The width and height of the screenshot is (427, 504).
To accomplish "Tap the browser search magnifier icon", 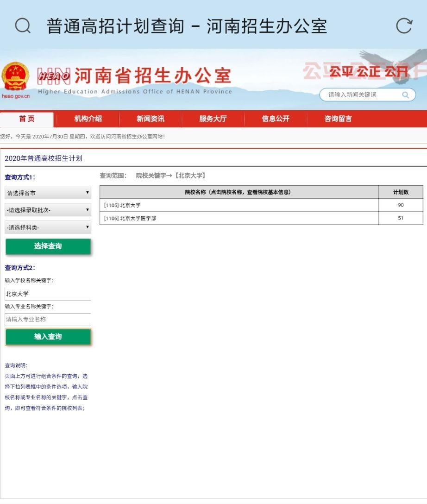I will coord(23,26).
